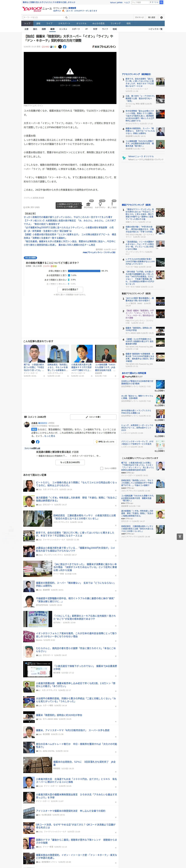Toggle the コメント非表示 checkbox
This screenshot has width=186, height=868.
[102, 468]
